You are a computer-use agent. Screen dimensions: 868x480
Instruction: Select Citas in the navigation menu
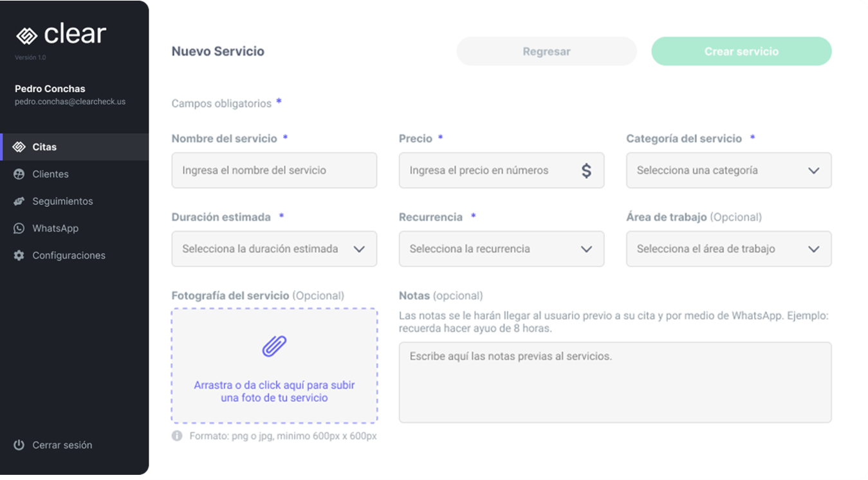(x=45, y=146)
